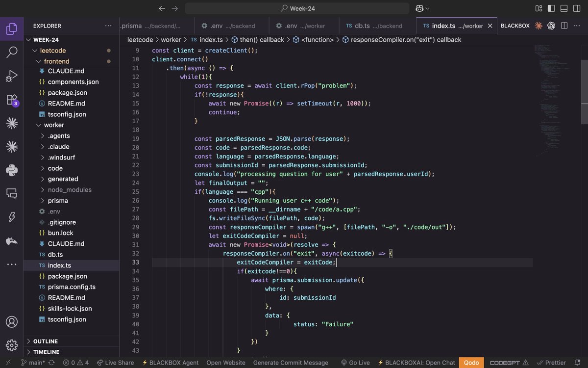This screenshot has height=368, width=588.
Task: Open errors and warnings status indicator
Action: 76,363
